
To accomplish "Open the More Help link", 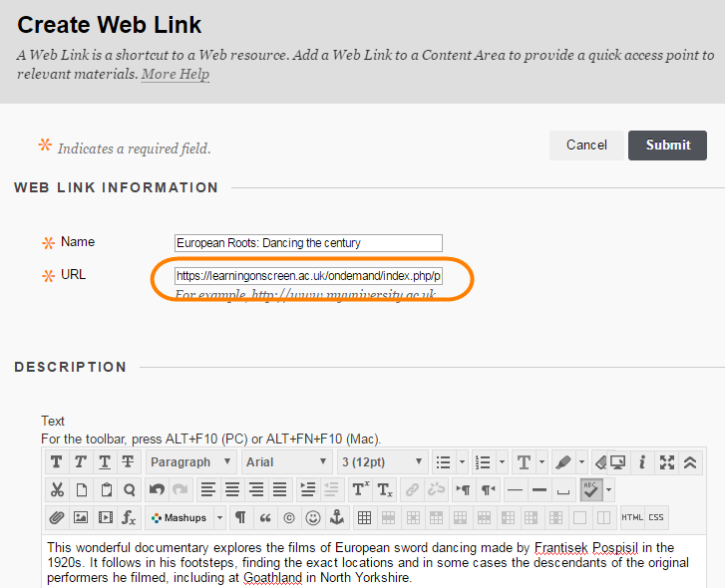I will (x=176, y=75).
